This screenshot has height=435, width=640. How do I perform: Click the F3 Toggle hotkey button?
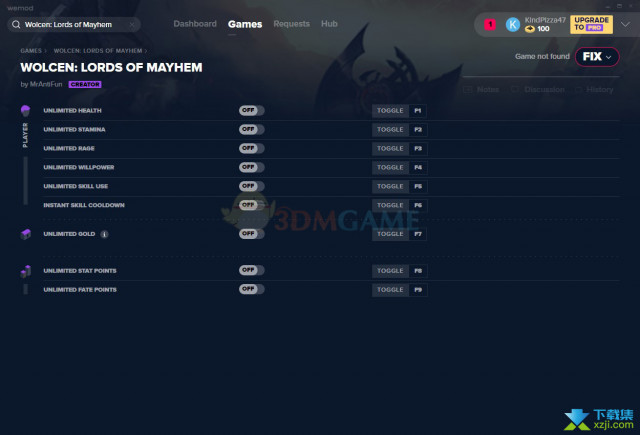pyautogui.click(x=399, y=149)
